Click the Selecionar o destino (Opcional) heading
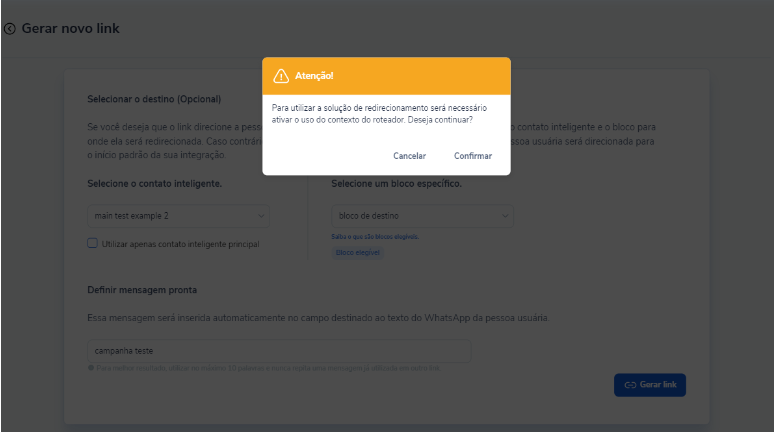This screenshot has height=432, width=774. coord(154,99)
